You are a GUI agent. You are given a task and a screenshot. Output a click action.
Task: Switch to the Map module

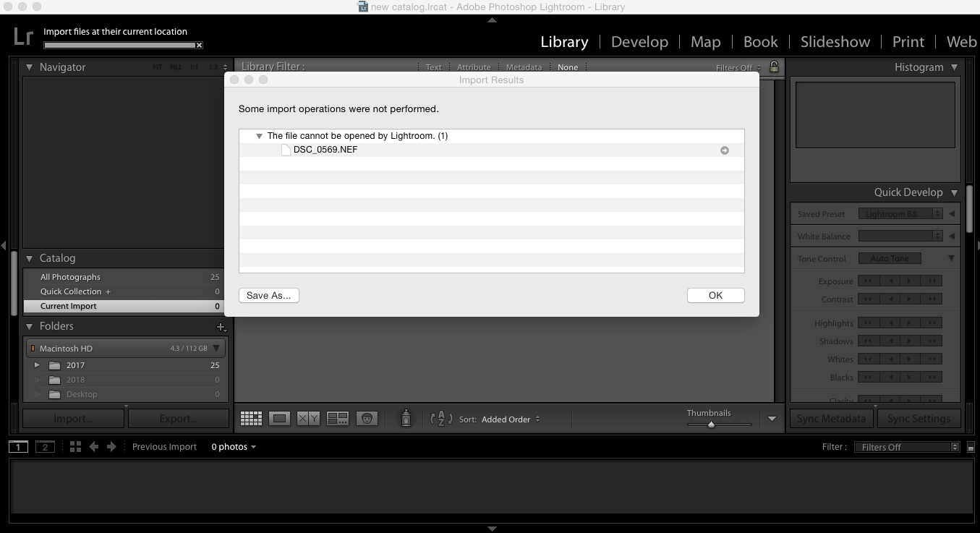[705, 42]
